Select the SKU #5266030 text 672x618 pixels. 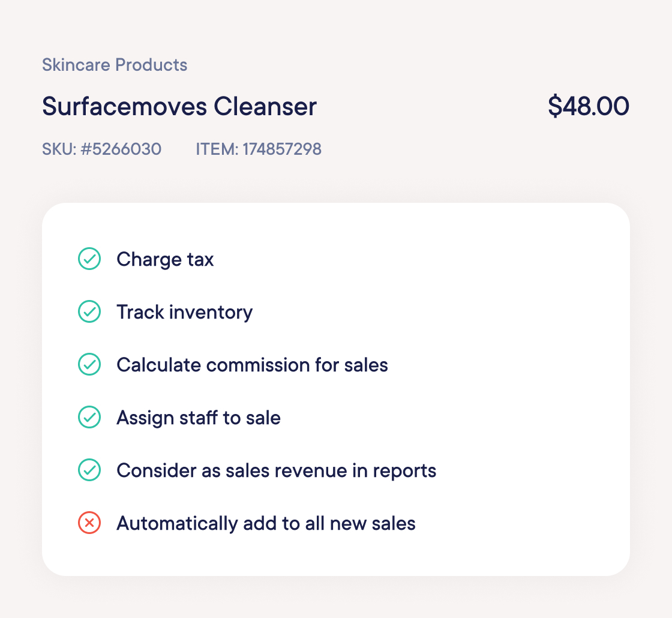pos(101,149)
